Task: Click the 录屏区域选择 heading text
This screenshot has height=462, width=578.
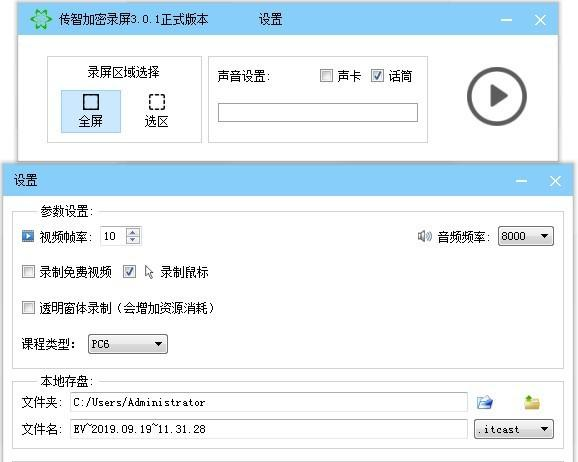Action: [123, 72]
